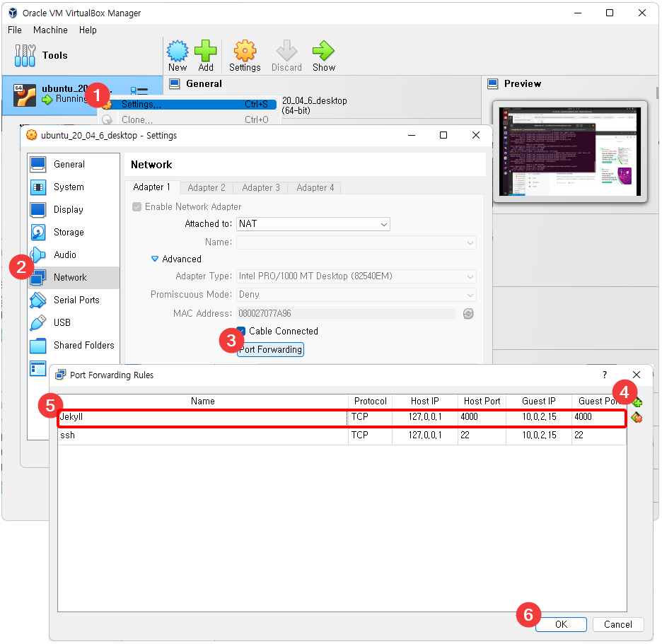
Task: Switch to the Adapter 3 tab
Action: 261,188
